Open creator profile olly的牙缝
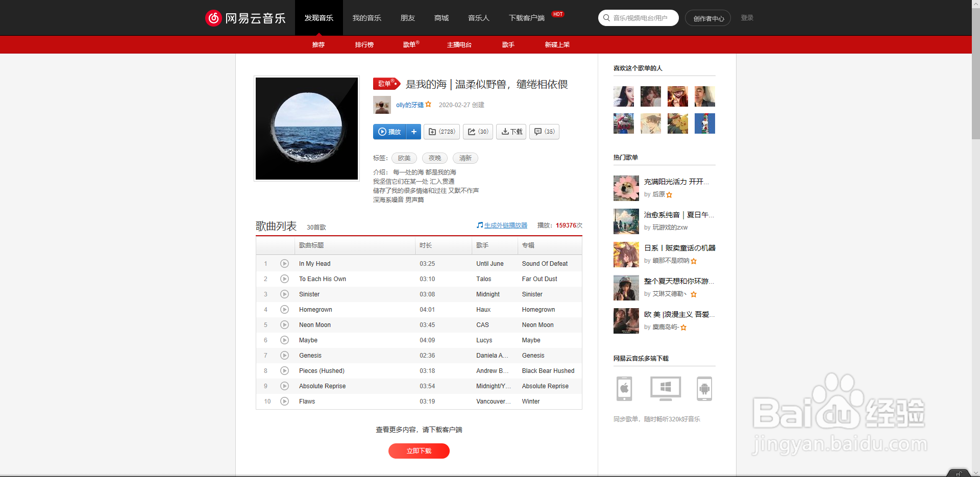Viewport: 980px width, 477px height. pyautogui.click(x=410, y=105)
